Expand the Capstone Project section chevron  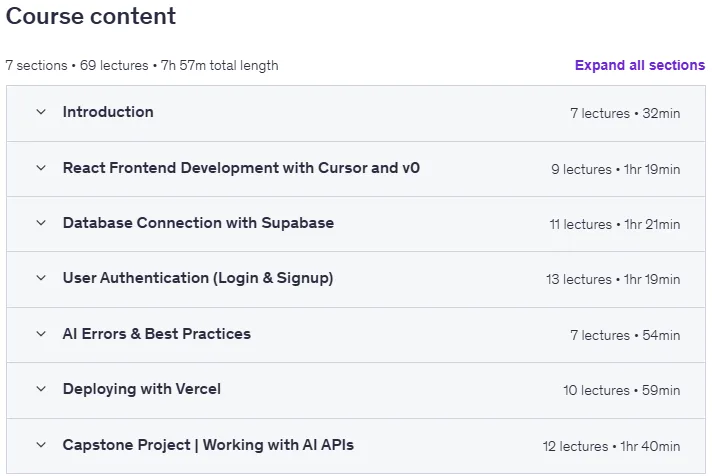pos(41,445)
